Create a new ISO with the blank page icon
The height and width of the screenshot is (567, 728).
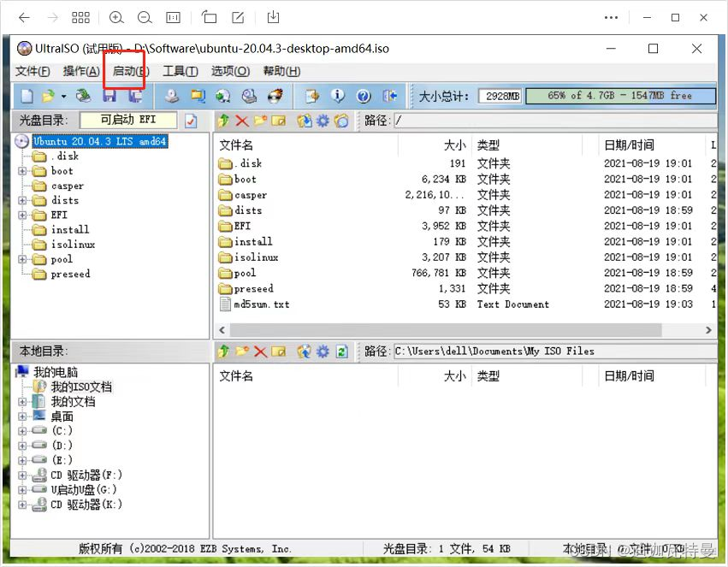point(27,96)
